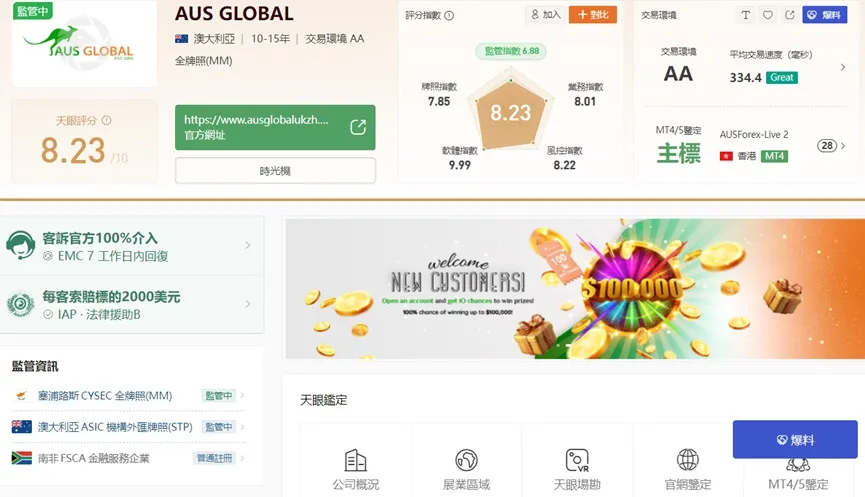Expand the 交易環境 AA row chevron
The height and width of the screenshot is (497, 865).
click(842, 67)
